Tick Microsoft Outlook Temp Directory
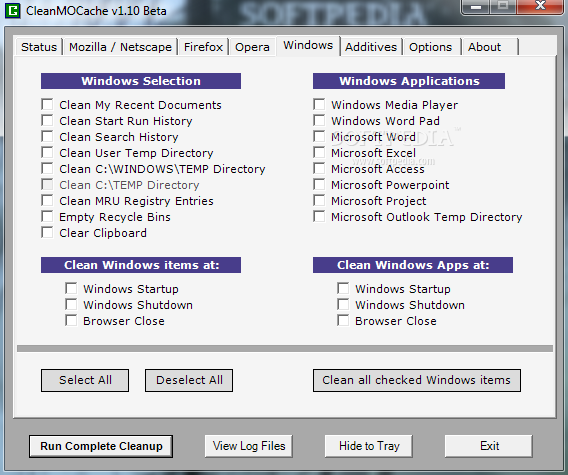The height and width of the screenshot is (475, 568). (319, 216)
